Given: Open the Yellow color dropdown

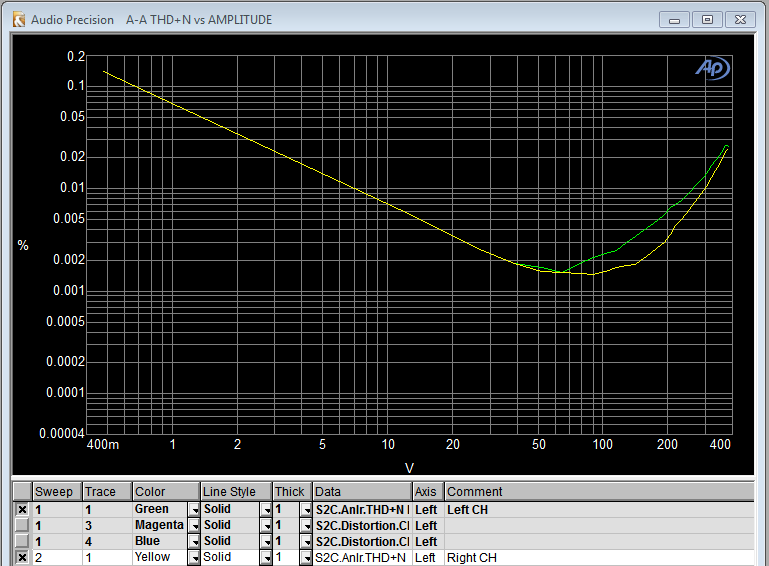Looking at the screenshot, I should tap(194, 558).
